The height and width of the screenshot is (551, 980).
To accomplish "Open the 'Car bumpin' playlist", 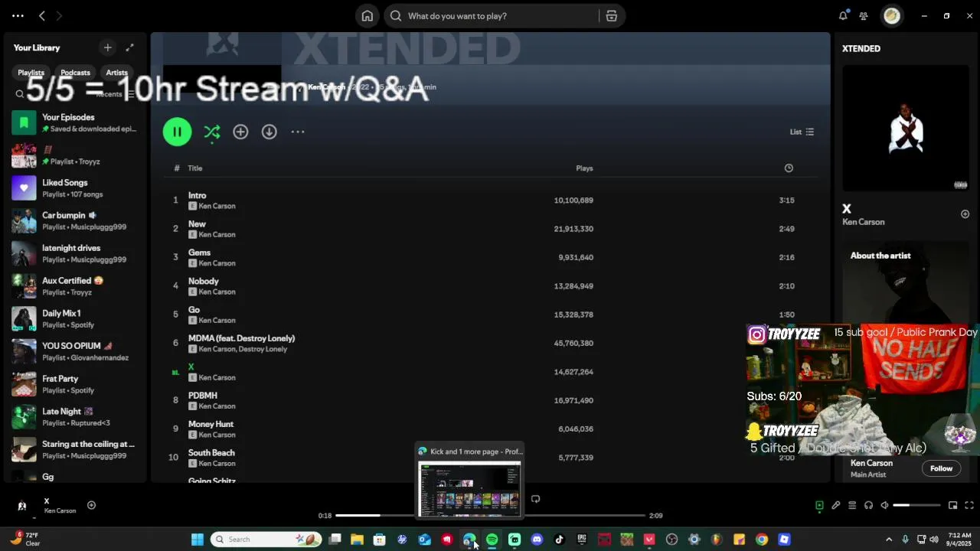I will [75, 221].
